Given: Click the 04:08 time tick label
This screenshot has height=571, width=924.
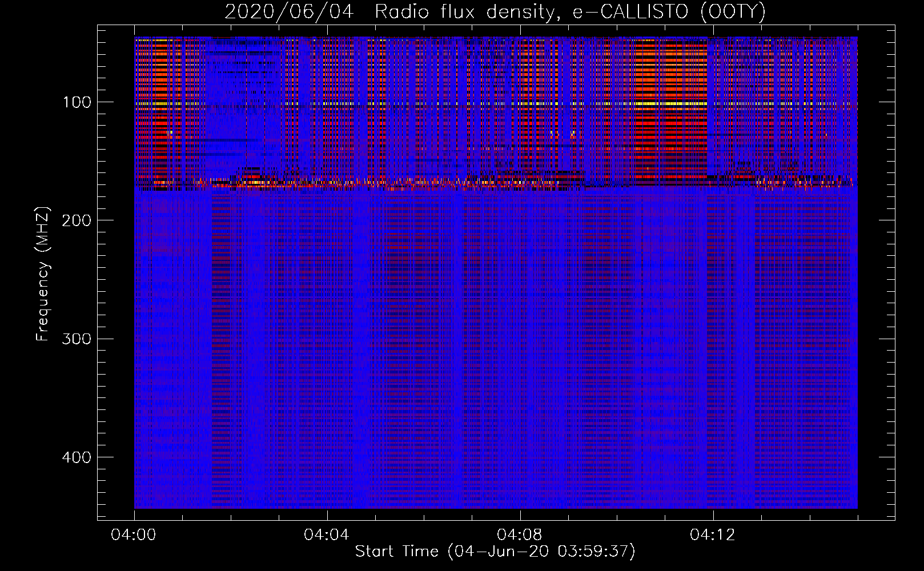Looking at the screenshot, I should (x=520, y=535).
